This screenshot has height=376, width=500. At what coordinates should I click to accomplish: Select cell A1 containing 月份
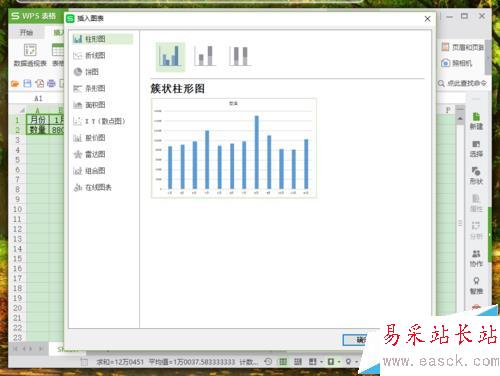coord(37,120)
